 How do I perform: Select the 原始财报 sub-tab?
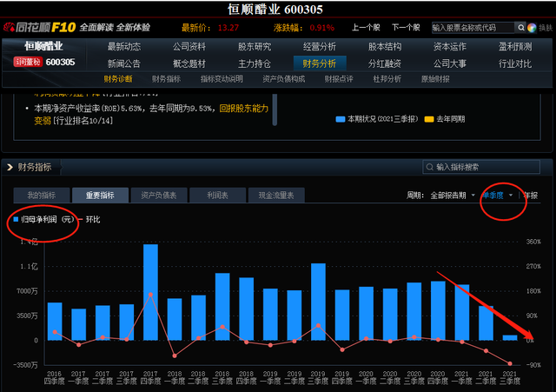point(435,79)
